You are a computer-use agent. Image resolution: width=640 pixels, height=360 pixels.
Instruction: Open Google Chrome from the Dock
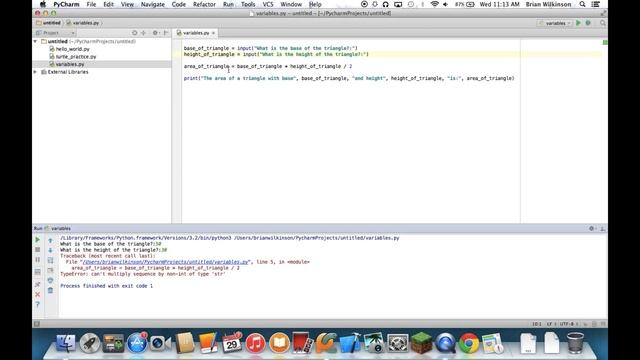coord(469,343)
